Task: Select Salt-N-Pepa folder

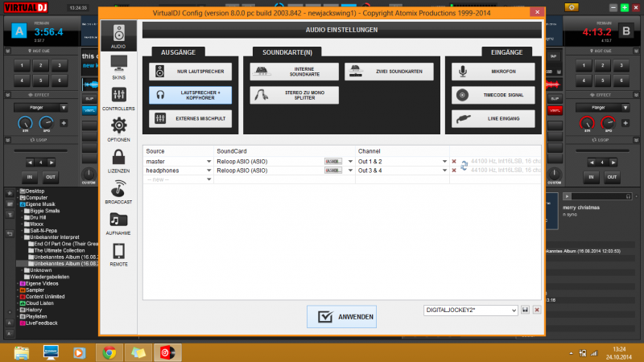Action: 43,231
